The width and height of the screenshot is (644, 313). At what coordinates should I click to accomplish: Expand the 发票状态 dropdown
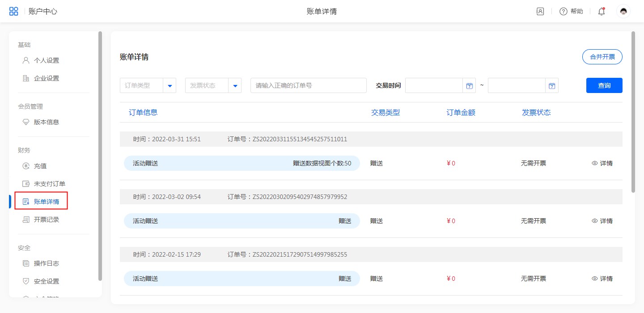point(235,86)
